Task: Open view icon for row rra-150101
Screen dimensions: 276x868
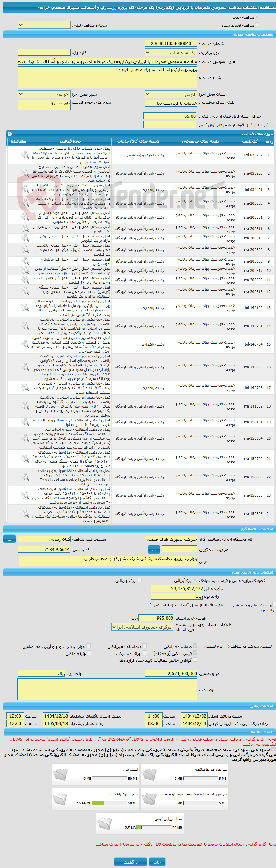Action: [25, 422]
